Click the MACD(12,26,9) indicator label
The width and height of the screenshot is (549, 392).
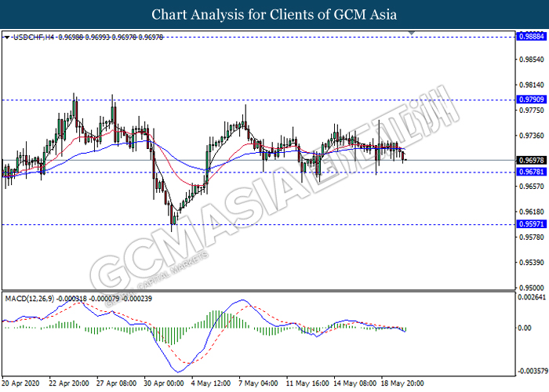(30, 299)
